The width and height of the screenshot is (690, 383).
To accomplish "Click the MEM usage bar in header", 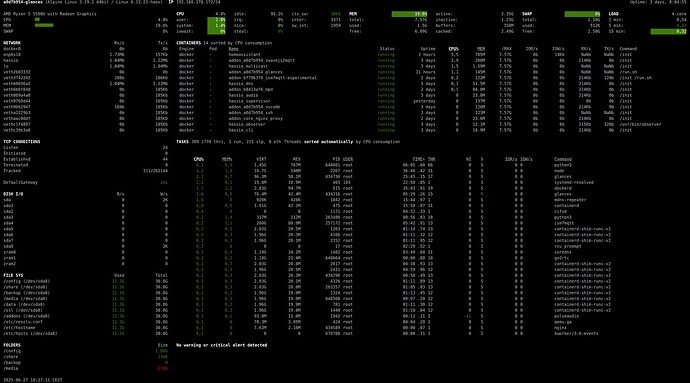I will click(x=409, y=14).
